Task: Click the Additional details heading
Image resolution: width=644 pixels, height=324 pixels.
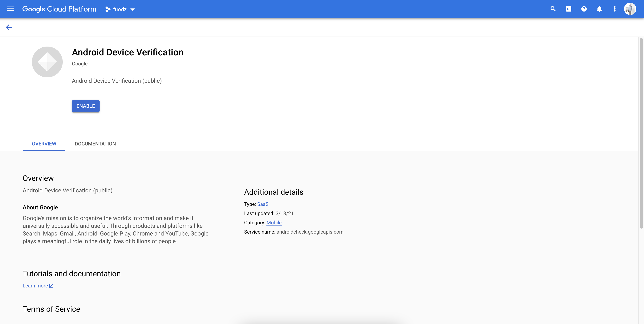Action: [274, 192]
